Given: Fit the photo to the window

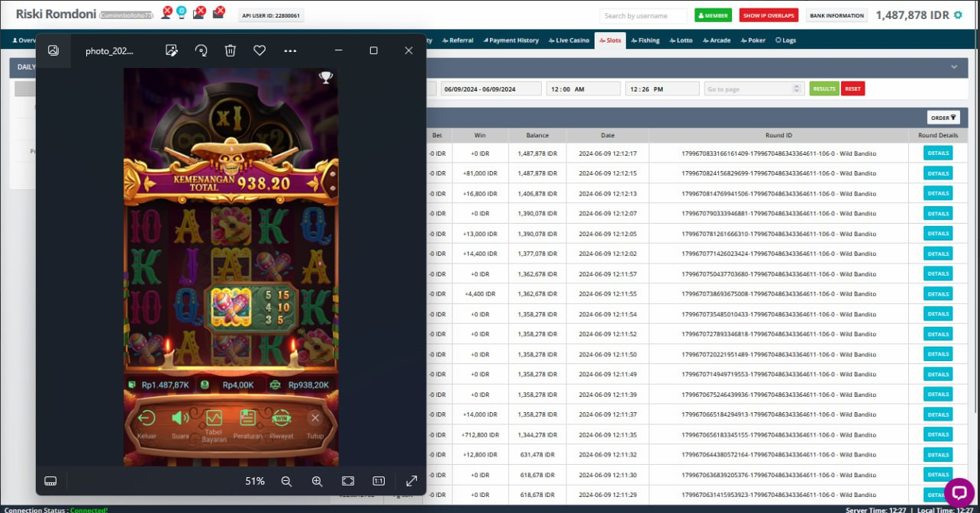Looking at the screenshot, I should click(x=348, y=481).
